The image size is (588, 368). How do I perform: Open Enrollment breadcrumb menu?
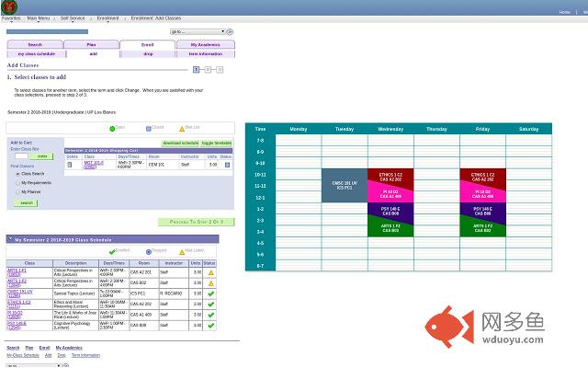tap(107, 18)
